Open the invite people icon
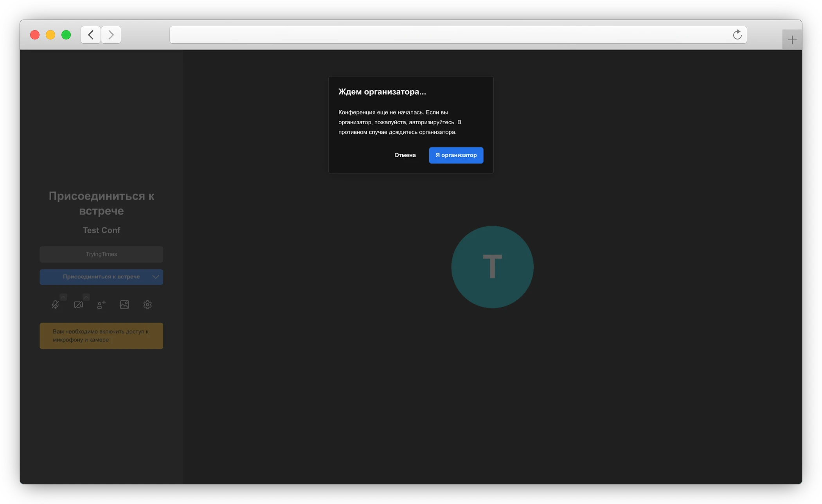The width and height of the screenshot is (822, 504). click(x=101, y=305)
